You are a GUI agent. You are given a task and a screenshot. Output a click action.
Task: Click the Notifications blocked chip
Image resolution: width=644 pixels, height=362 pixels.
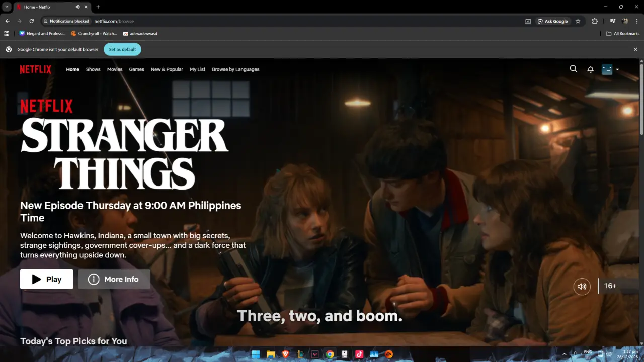(x=66, y=21)
